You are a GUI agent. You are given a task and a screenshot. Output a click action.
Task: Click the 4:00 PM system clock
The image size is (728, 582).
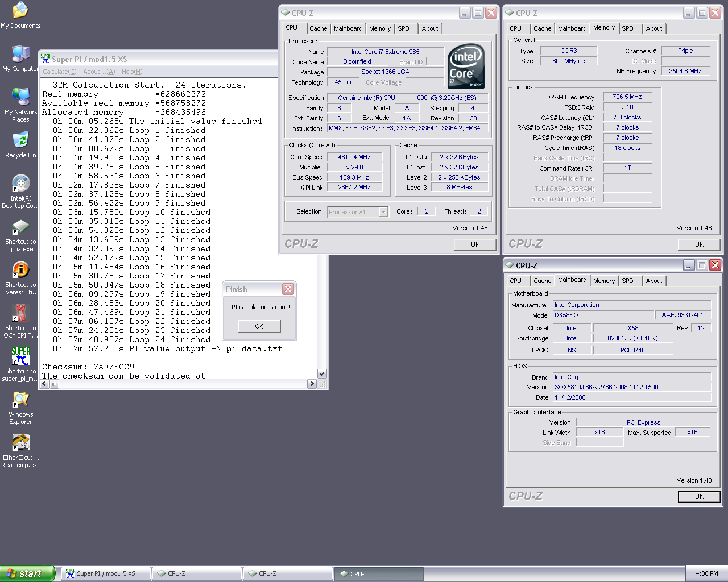pos(707,573)
